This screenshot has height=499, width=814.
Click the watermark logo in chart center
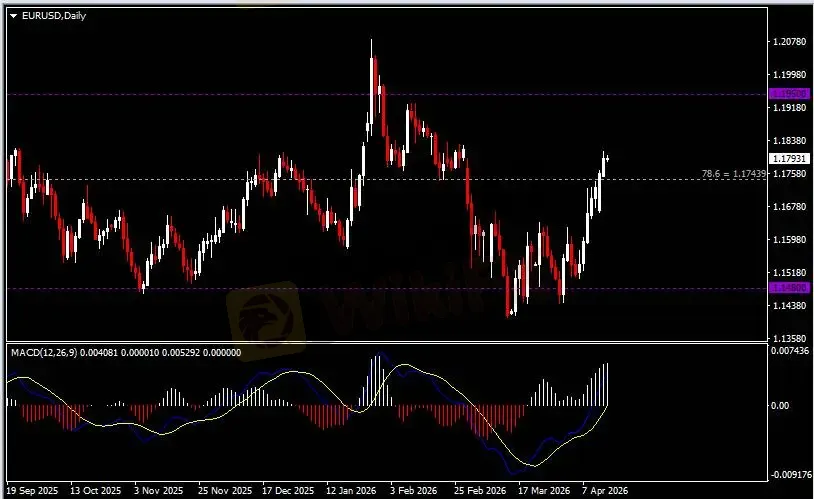265,312
